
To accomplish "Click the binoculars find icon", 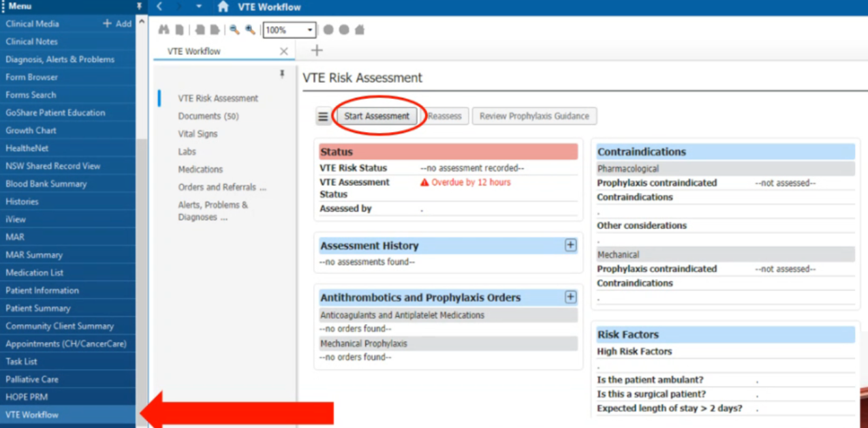I will coord(164,30).
